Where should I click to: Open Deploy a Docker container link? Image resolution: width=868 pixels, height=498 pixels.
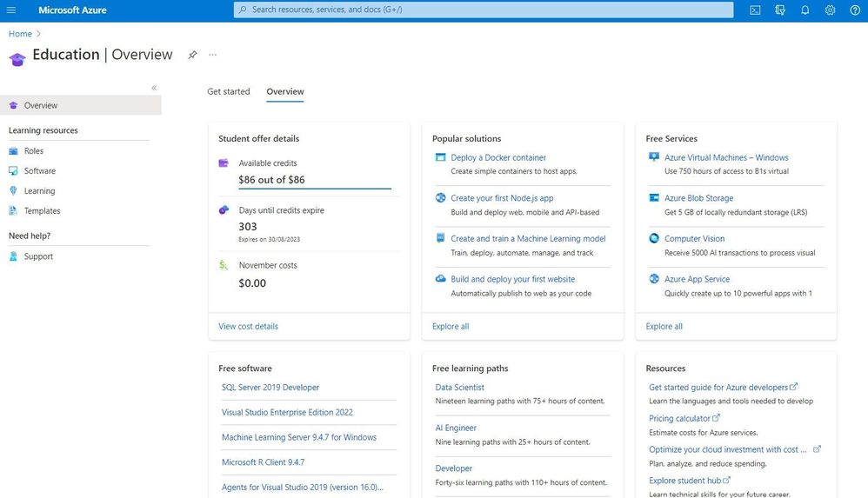coord(498,157)
